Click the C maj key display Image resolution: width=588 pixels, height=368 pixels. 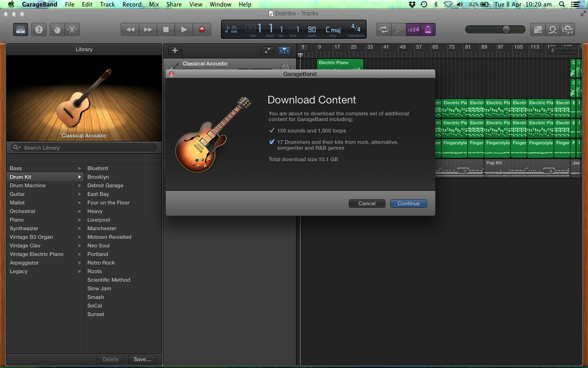click(333, 30)
